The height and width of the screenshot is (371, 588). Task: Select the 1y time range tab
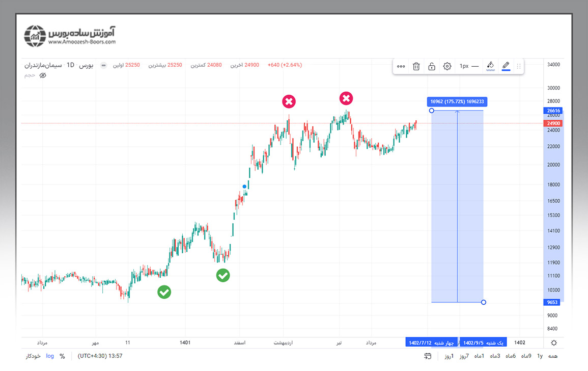pos(540,356)
